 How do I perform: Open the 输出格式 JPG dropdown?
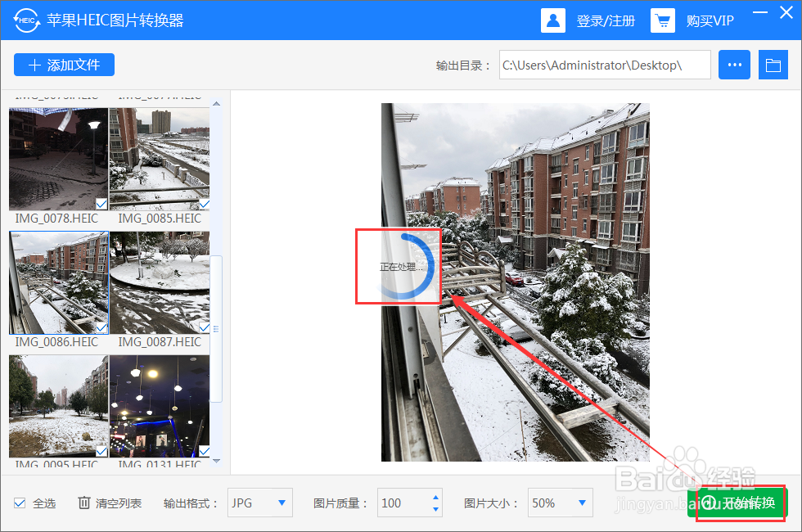[x=259, y=503]
